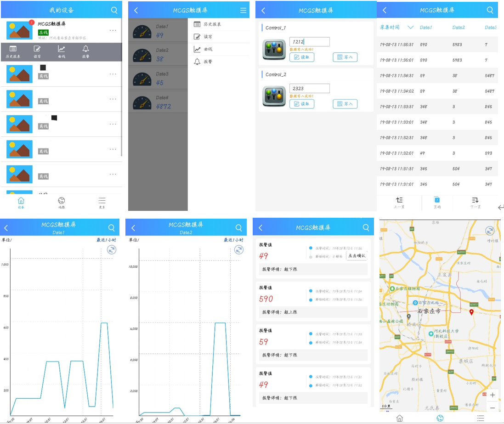
Task: Refresh the map view
Action: tap(490, 231)
